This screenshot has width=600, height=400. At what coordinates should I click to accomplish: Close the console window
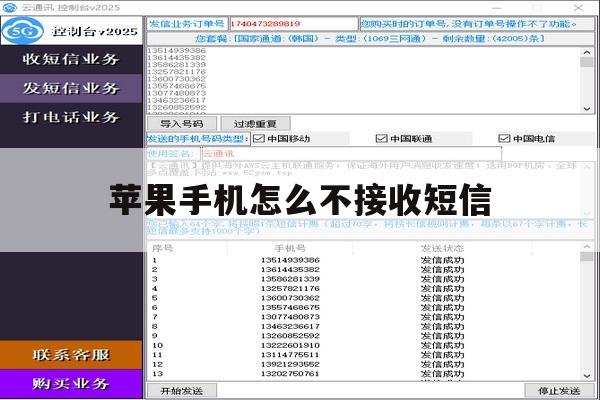click(x=578, y=7)
